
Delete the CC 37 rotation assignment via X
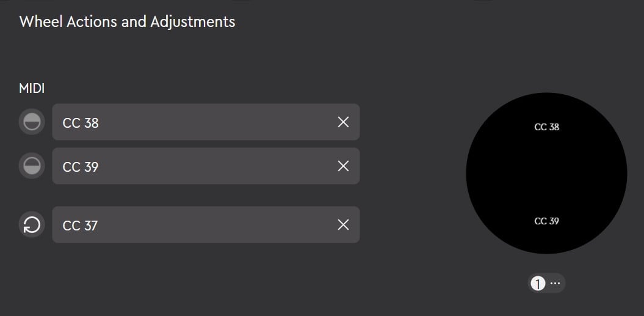pyautogui.click(x=344, y=226)
